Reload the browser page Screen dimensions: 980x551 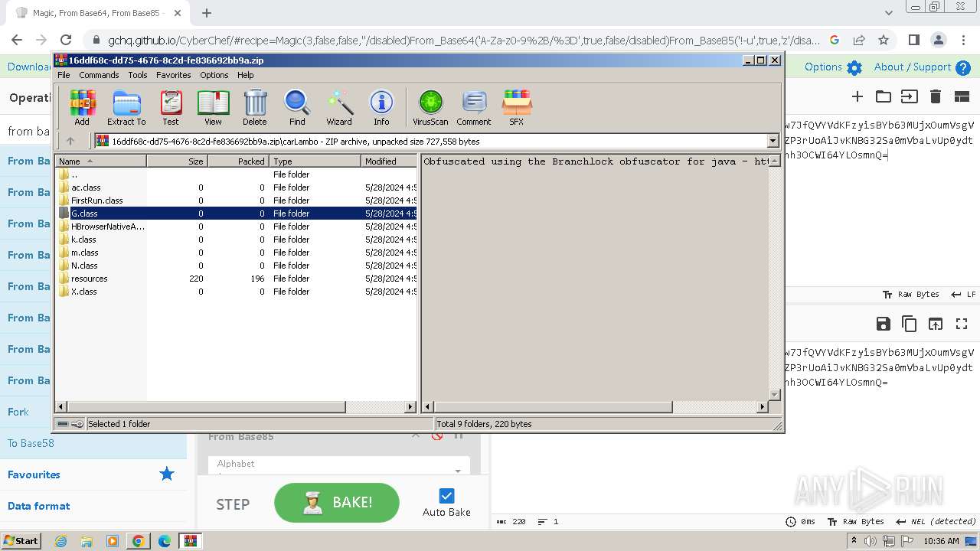click(x=66, y=40)
